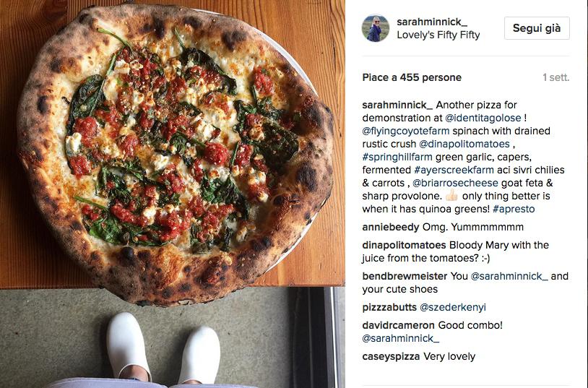Open the @identitagolose mention
Screen dimensions: 588x388
click(x=483, y=118)
